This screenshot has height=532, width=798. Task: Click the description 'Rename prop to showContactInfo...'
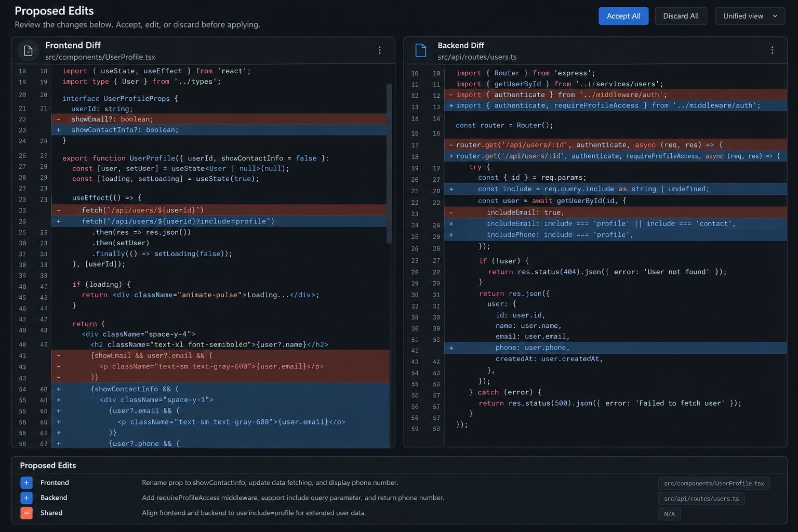click(270, 483)
